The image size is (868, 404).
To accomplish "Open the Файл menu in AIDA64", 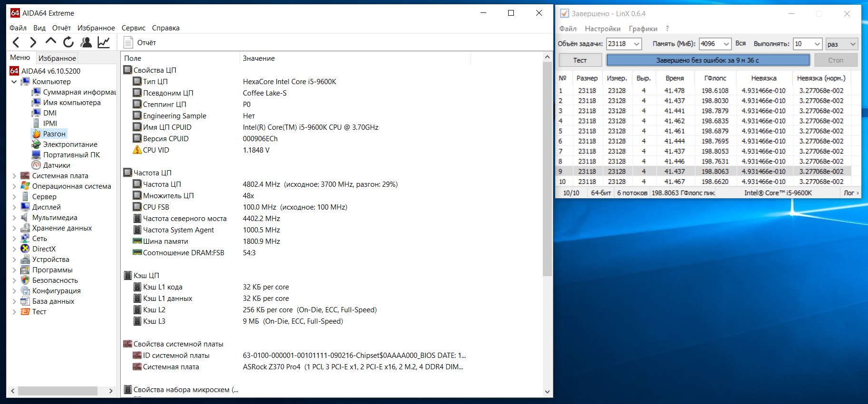I will [18, 28].
